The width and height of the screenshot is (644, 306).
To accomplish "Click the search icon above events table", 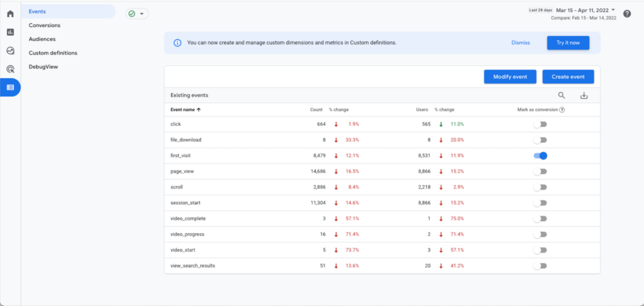I will click(x=562, y=96).
